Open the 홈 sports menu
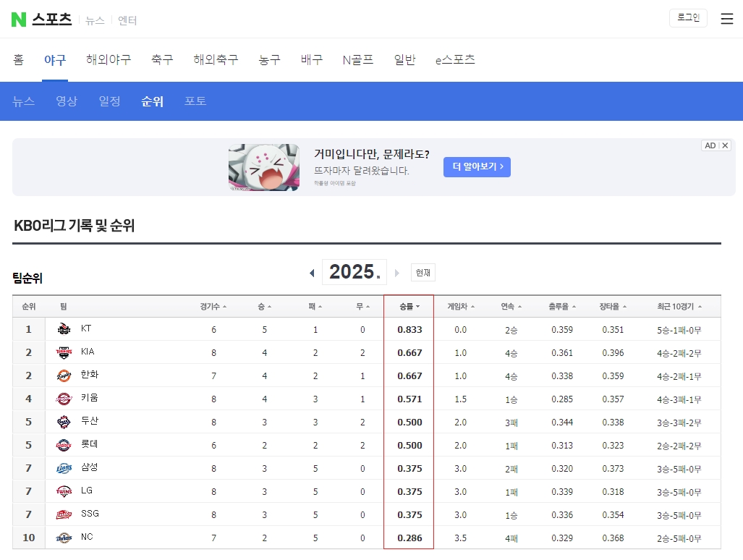 [19, 60]
